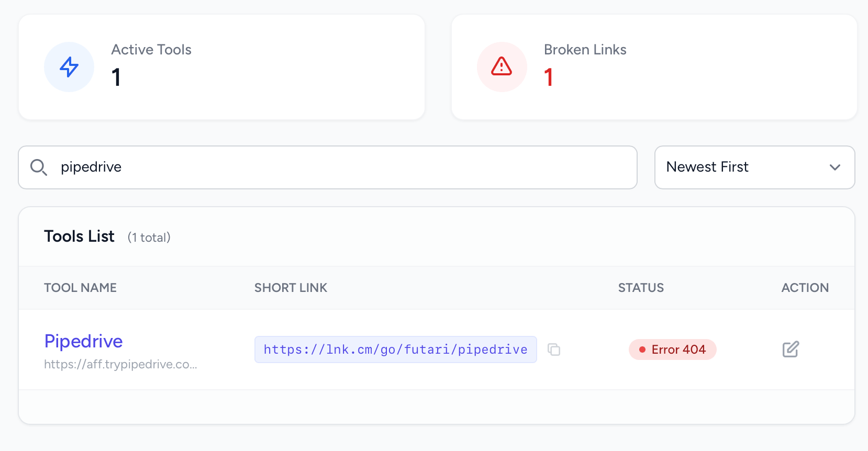The height and width of the screenshot is (451, 868).
Task: Click the magnifying glass search icon
Action: point(39,167)
